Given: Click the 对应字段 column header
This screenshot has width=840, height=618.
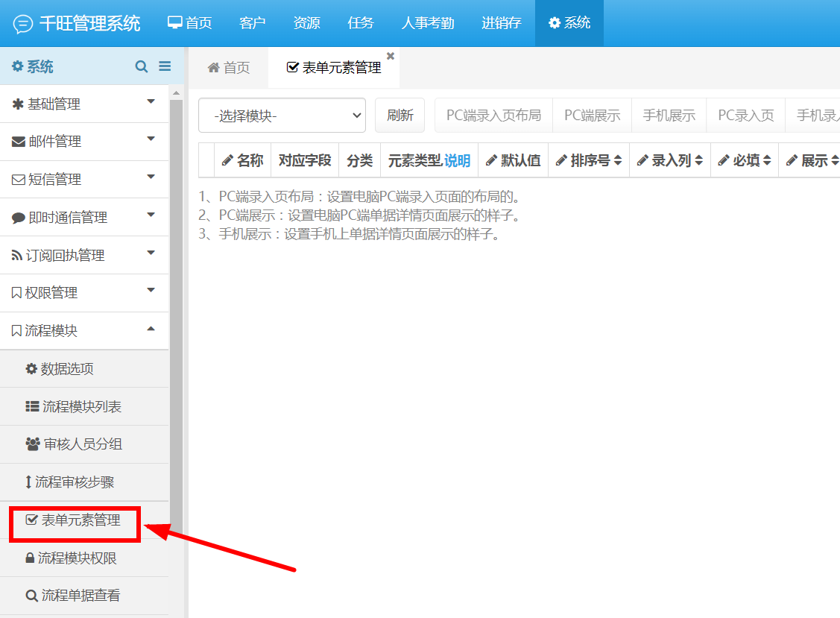Looking at the screenshot, I should tap(305, 160).
